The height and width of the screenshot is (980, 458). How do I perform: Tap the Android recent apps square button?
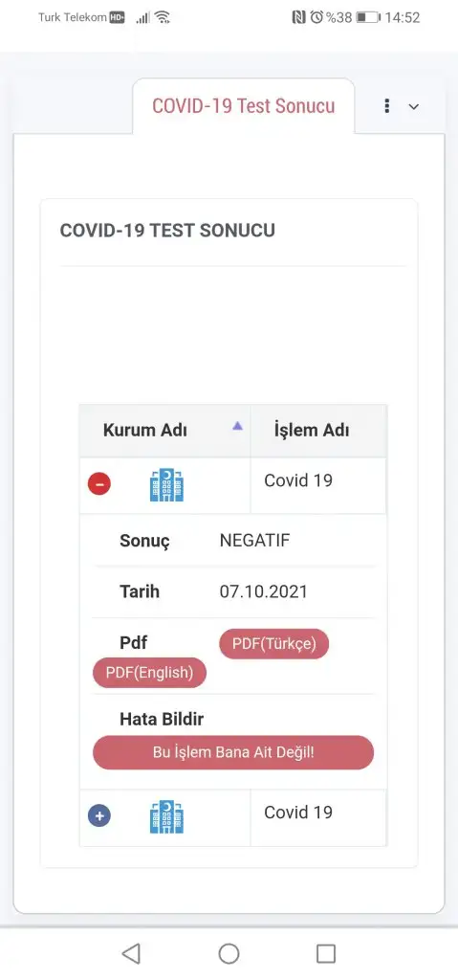pos(326,953)
